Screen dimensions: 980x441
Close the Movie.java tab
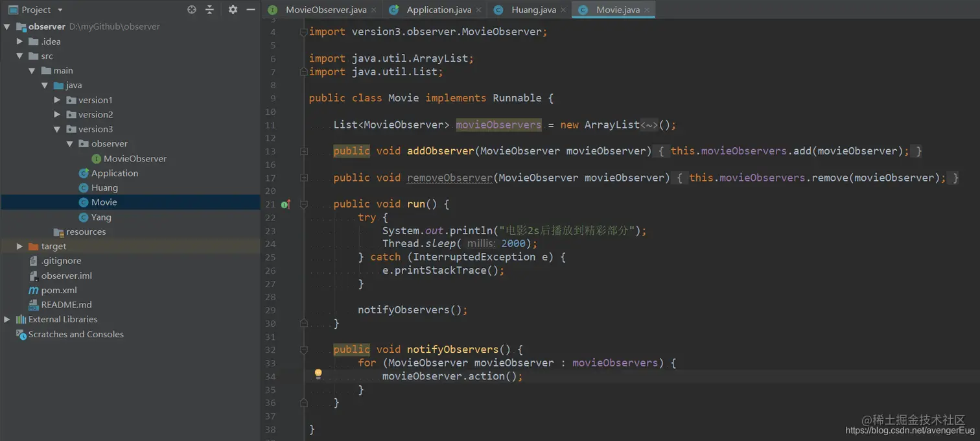pyautogui.click(x=647, y=10)
